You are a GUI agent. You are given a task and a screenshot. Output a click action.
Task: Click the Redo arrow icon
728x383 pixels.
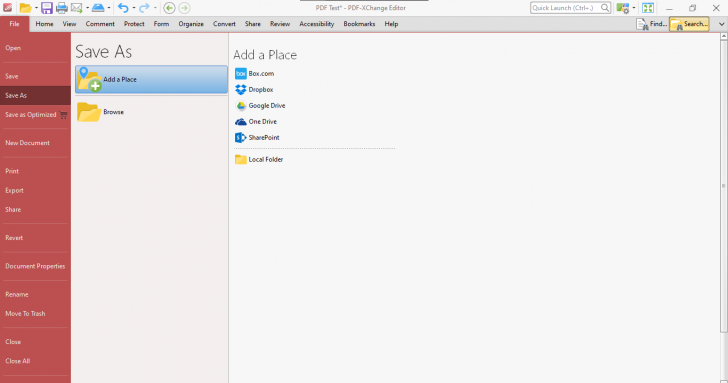pyautogui.click(x=144, y=8)
